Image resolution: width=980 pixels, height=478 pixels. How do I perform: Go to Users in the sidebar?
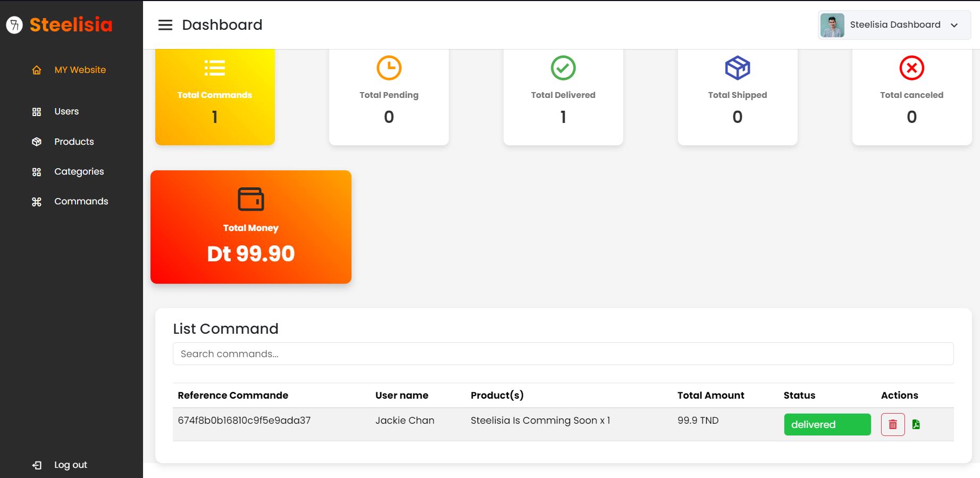coord(66,111)
